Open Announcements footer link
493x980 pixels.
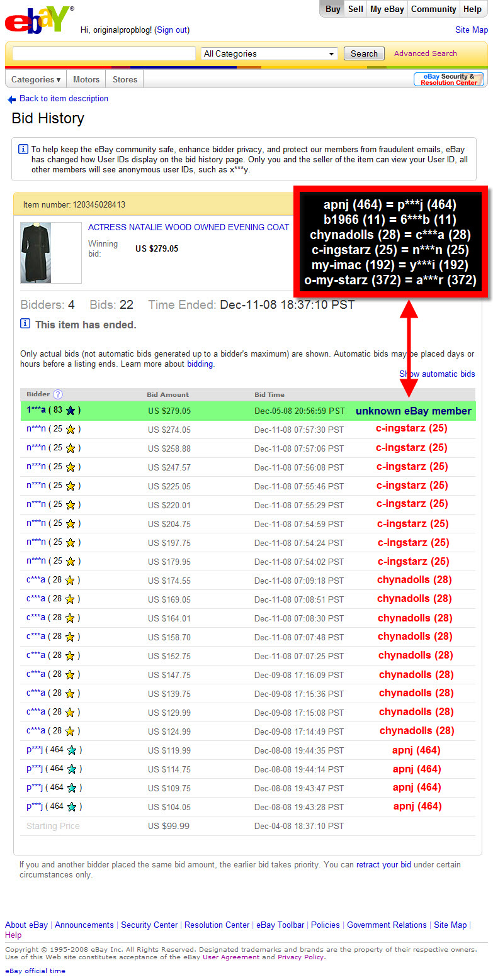[x=84, y=925]
